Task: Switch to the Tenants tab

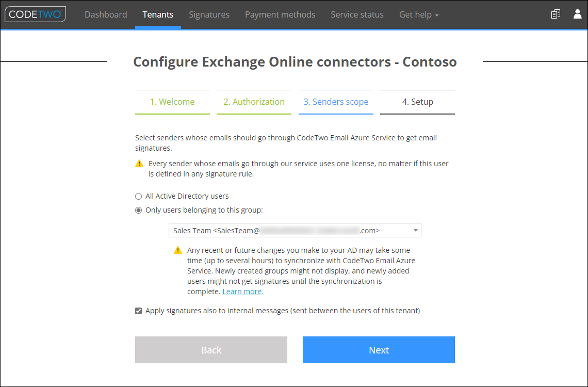Action: click(158, 14)
